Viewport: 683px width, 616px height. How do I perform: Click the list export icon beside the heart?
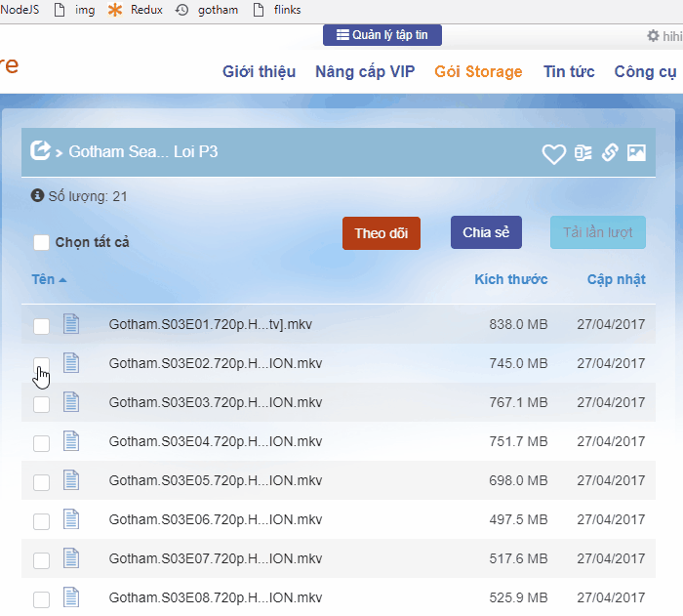583,152
